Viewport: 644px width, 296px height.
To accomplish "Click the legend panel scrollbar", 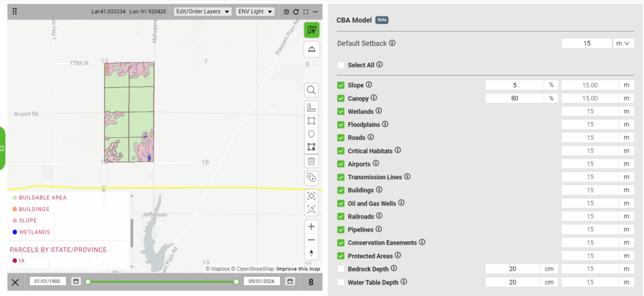I will (131, 232).
